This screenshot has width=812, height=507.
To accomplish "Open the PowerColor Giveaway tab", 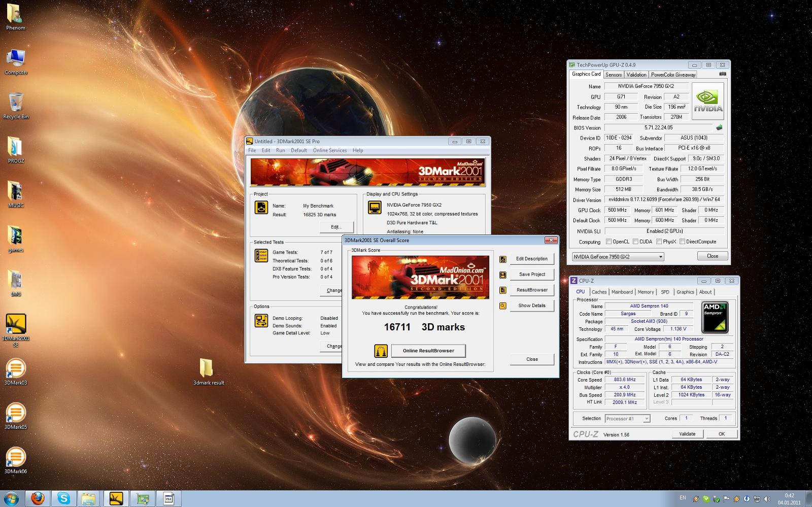I will [673, 75].
